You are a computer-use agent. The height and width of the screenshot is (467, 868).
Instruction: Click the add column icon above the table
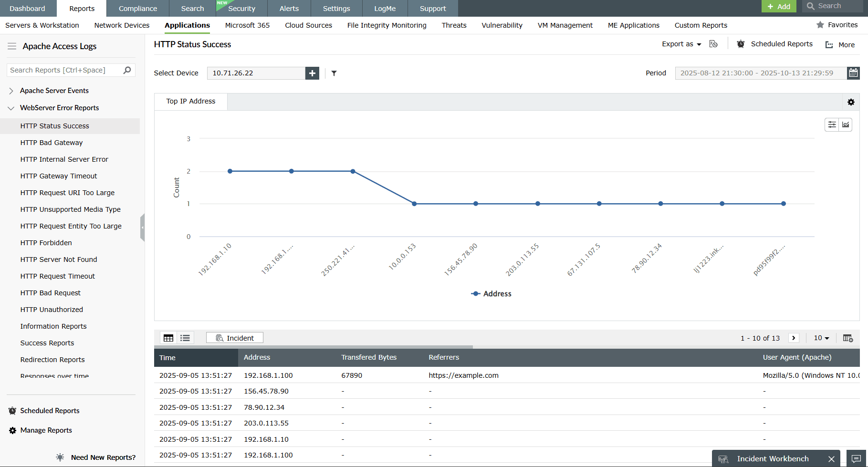tap(848, 338)
